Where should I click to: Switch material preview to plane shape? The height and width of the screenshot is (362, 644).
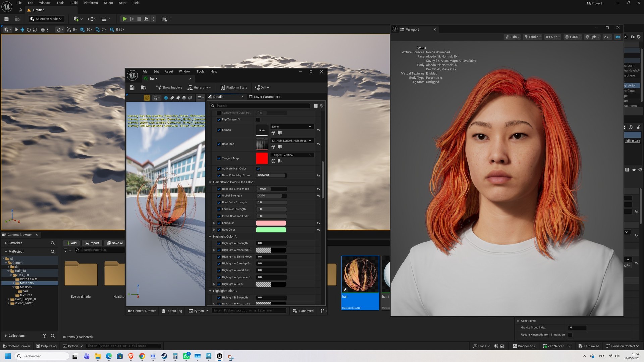(178, 98)
